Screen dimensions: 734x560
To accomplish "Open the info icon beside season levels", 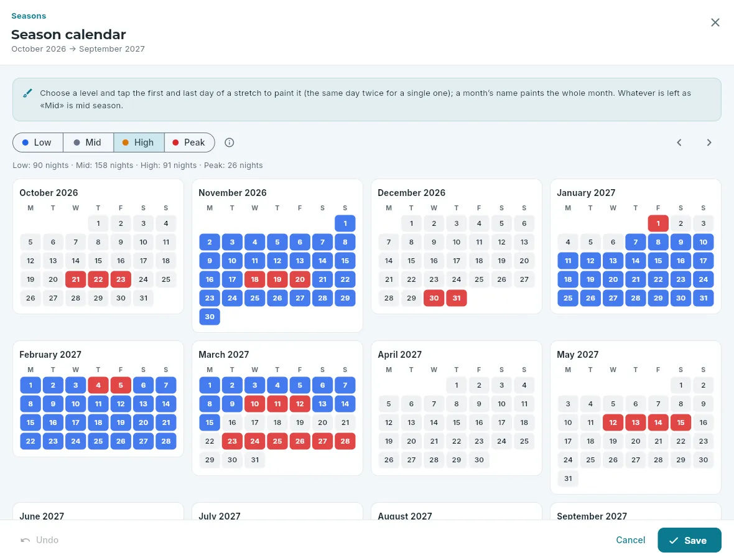I will (229, 142).
